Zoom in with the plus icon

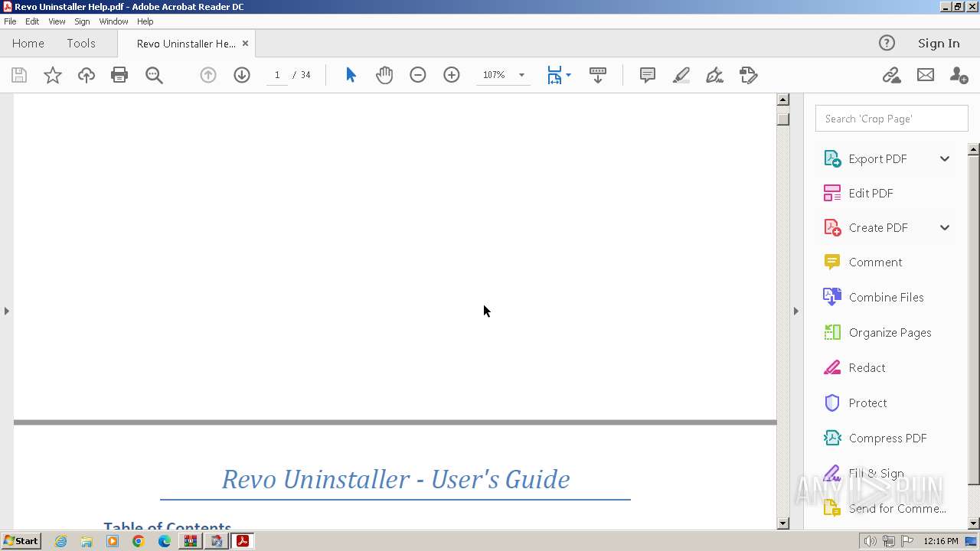452,75
